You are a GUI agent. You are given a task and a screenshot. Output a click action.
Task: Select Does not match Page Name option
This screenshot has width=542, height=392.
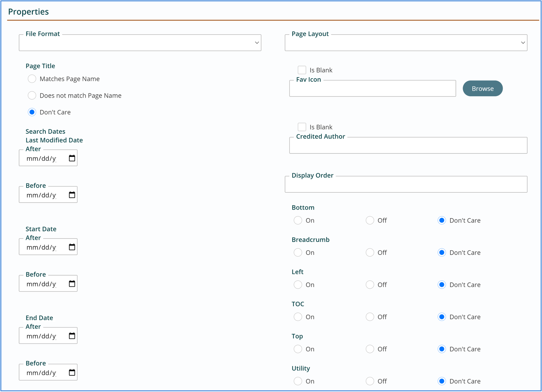pyautogui.click(x=32, y=96)
